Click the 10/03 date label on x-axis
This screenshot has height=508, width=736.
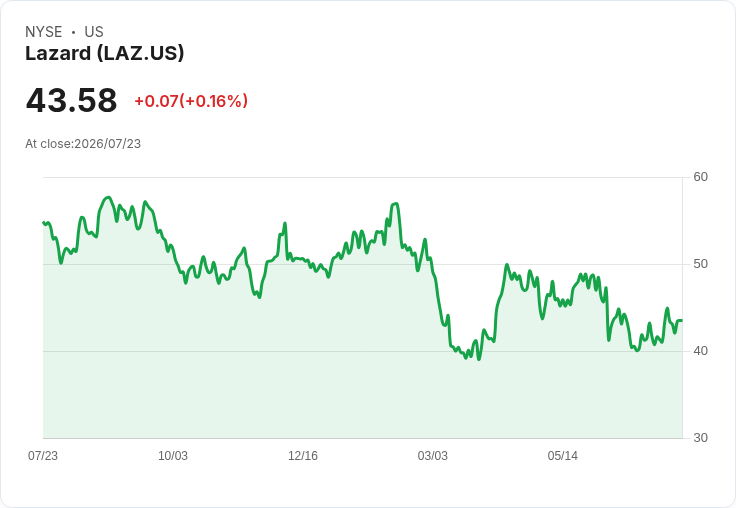click(173, 456)
